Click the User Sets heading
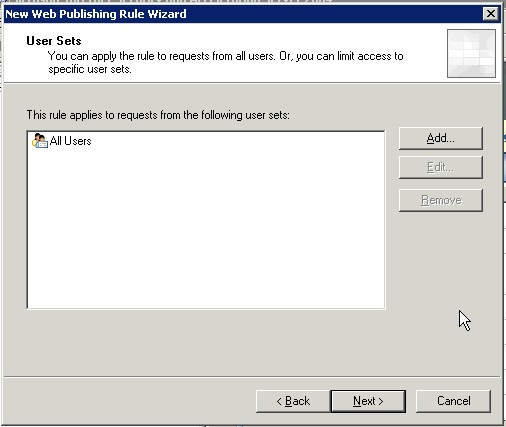 point(54,41)
